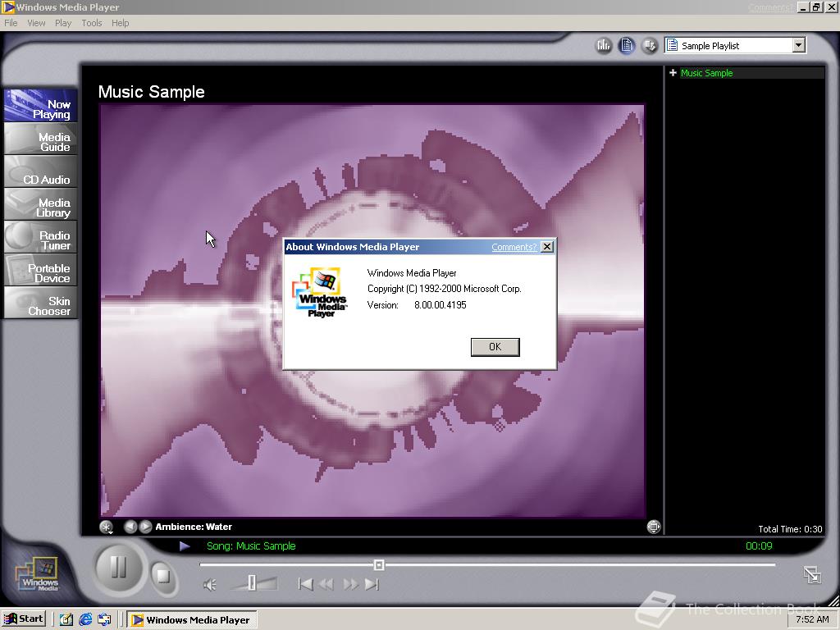Click the Ambience: Water visualization label
This screenshot has height=630, width=840.
pos(194,527)
